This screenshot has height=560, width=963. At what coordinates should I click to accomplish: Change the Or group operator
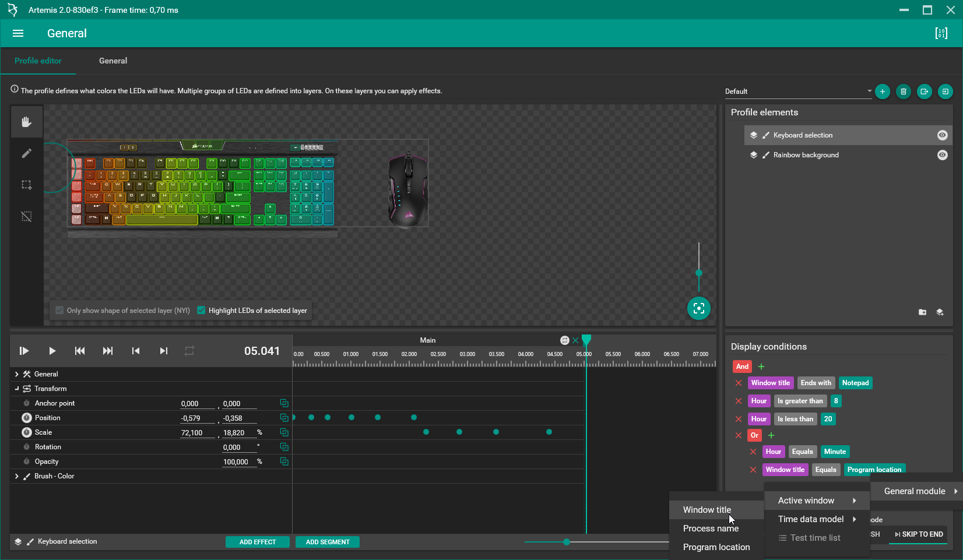coord(754,435)
